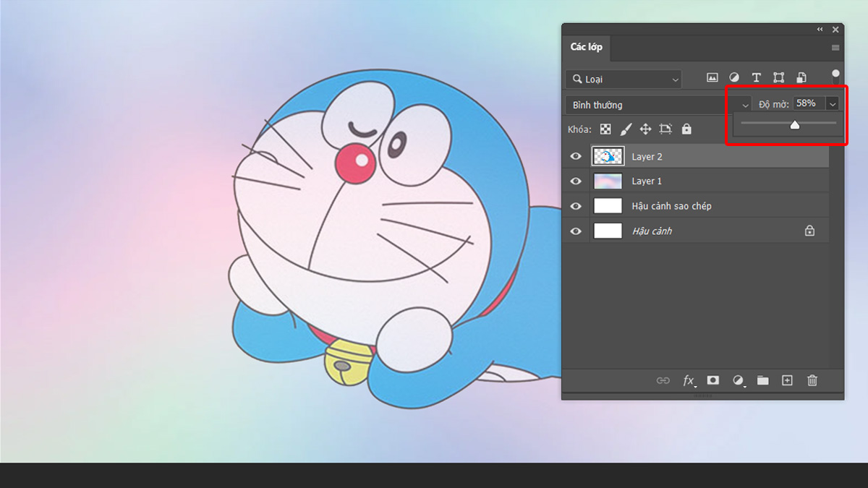Close the Các lớp panel
The width and height of the screenshot is (868, 488).
click(835, 30)
